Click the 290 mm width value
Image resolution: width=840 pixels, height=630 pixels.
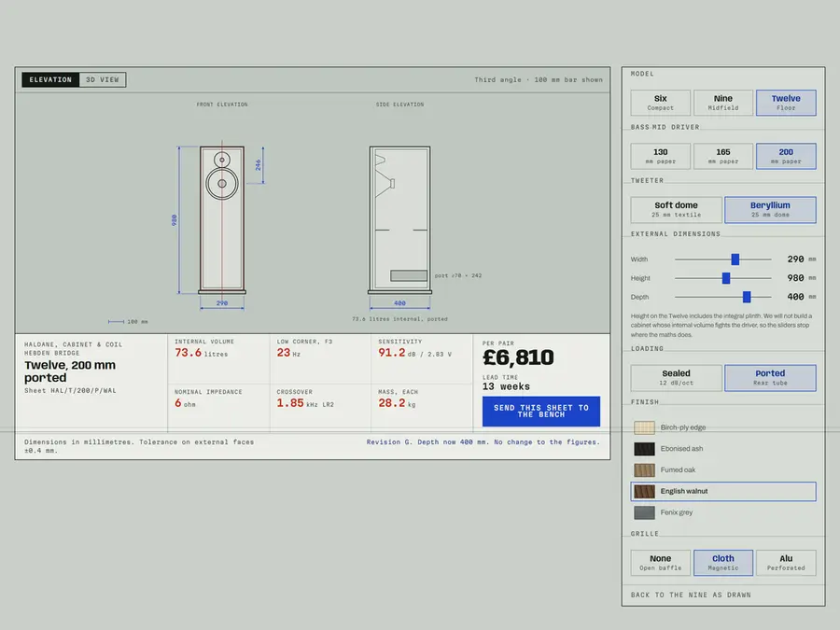coord(801,259)
